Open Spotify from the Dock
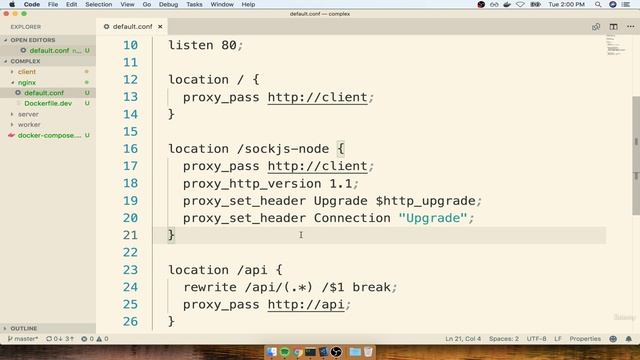Viewport: 640px width, 360px height. (x=284, y=351)
